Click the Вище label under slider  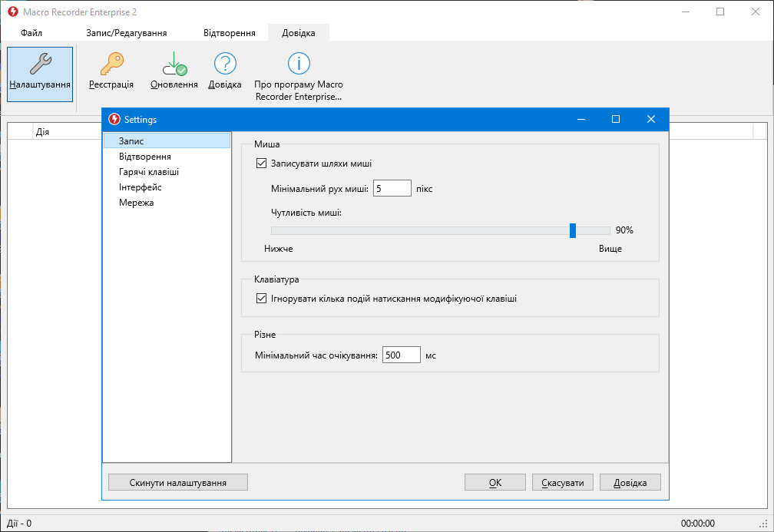tap(610, 249)
